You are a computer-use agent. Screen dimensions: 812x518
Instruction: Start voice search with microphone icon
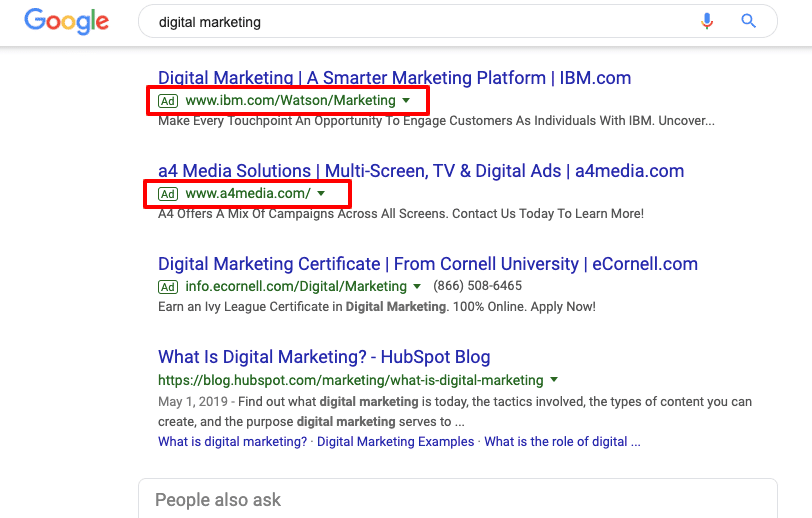(707, 21)
